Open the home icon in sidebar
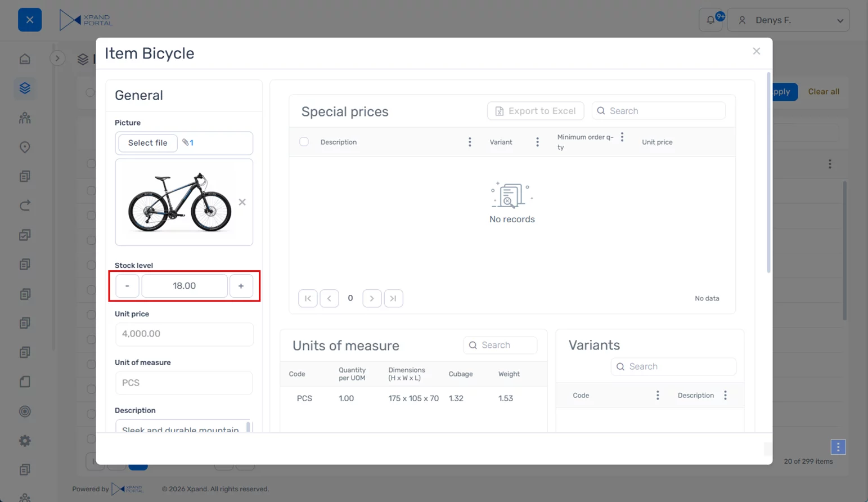This screenshot has width=868, height=502. pyautogui.click(x=25, y=59)
